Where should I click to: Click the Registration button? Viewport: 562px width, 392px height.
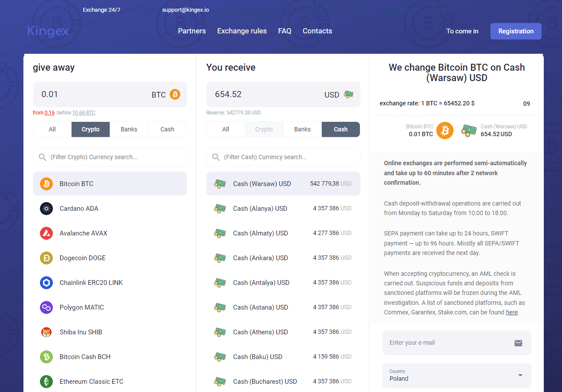coord(516,31)
